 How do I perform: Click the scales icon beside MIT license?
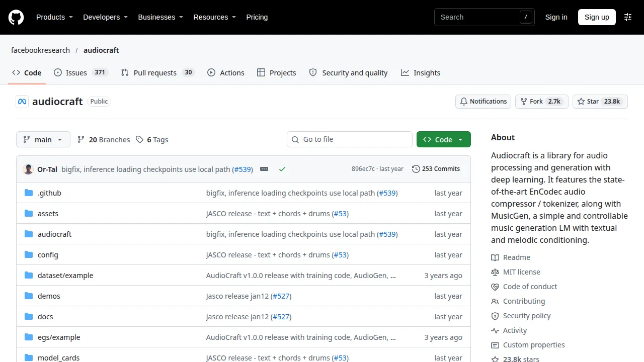tap(495, 272)
